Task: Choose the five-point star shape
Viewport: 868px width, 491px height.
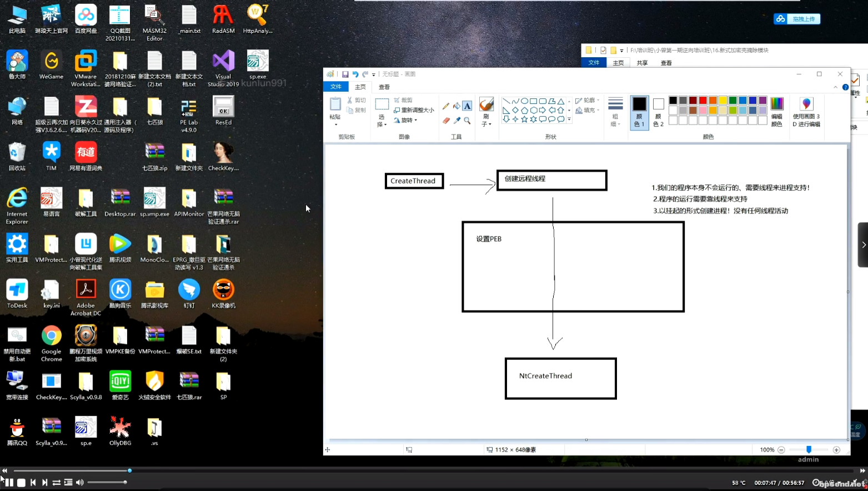Action: 524,119
